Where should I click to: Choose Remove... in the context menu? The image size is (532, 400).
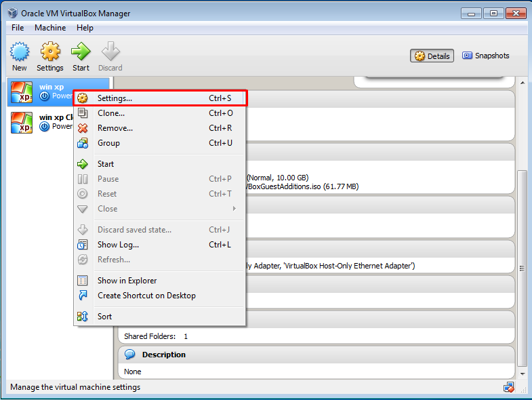pyautogui.click(x=159, y=128)
